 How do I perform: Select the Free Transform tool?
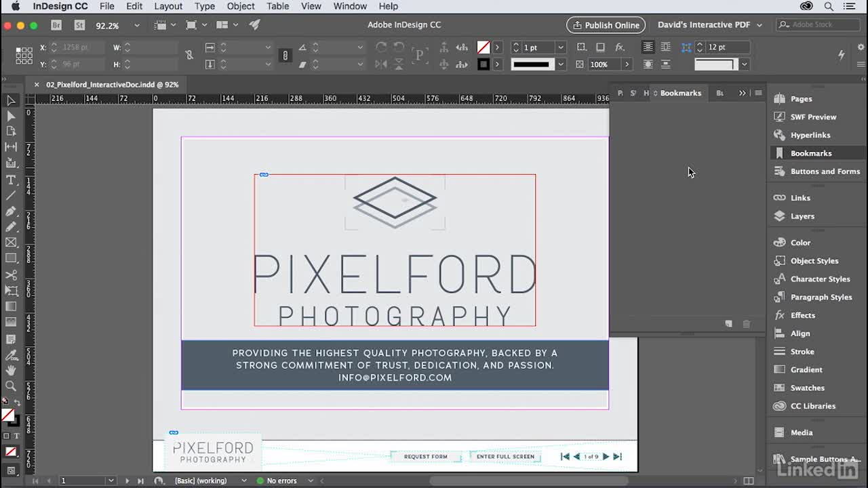[x=11, y=290]
